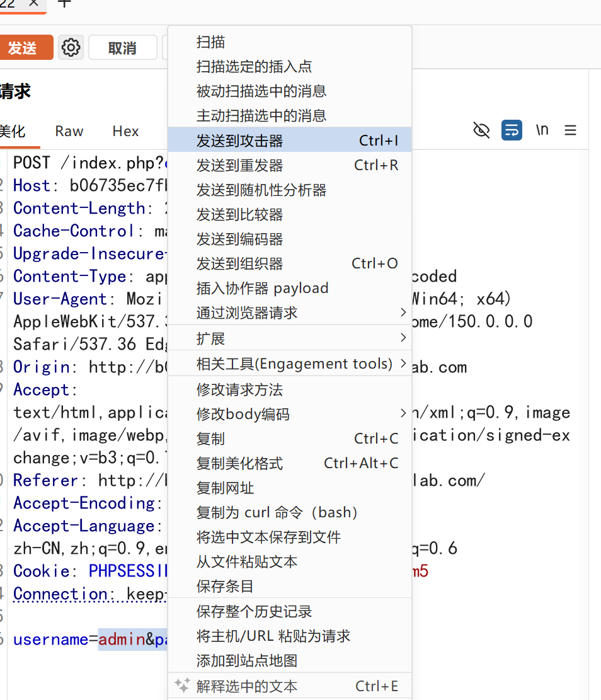Image resolution: width=601 pixels, height=700 pixels.
Task: Click the orange 发送 button
Action: 26,47
